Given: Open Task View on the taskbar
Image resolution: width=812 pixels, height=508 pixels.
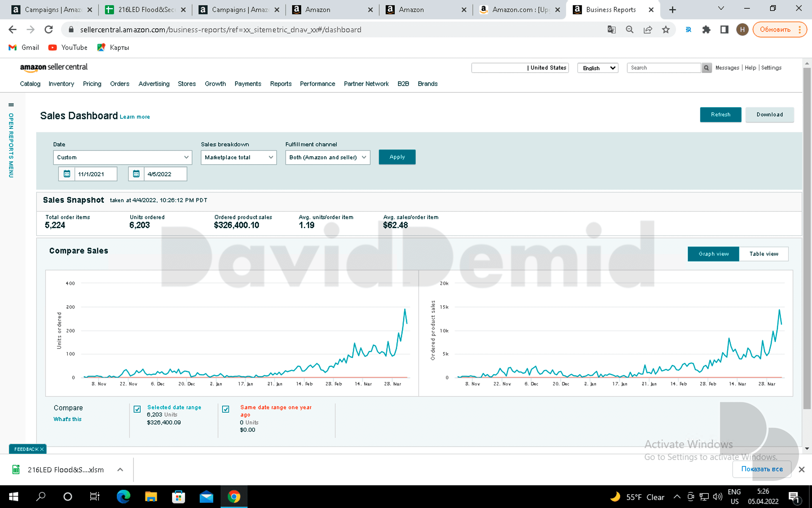Looking at the screenshot, I should coord(95,497).
